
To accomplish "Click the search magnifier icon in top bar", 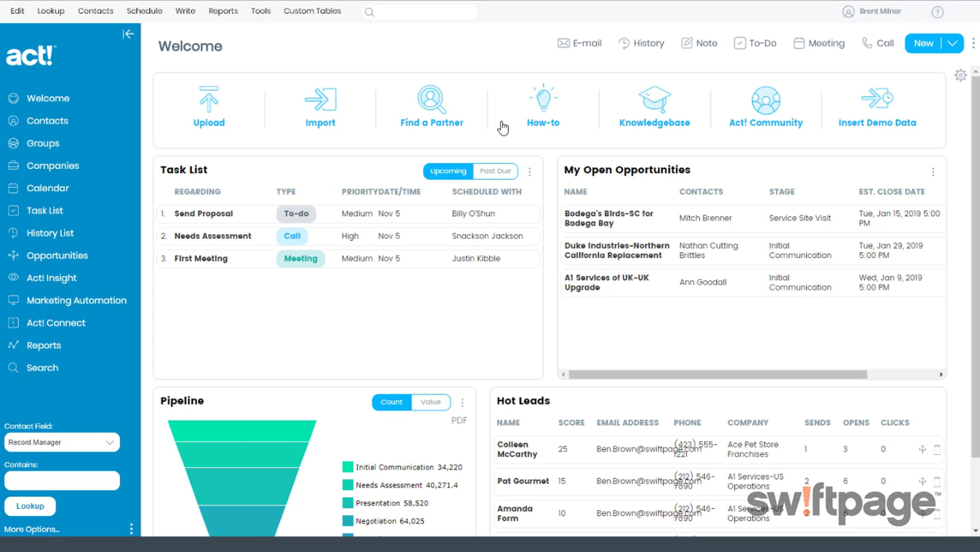I will click(369, 12).
